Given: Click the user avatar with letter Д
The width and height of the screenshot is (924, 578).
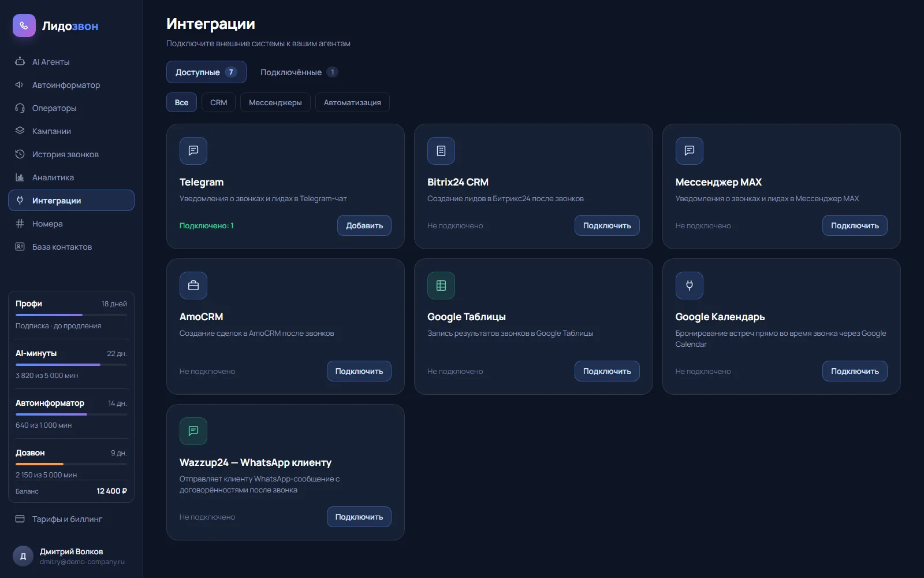Looking at the screenshot, I should (23, 556).
